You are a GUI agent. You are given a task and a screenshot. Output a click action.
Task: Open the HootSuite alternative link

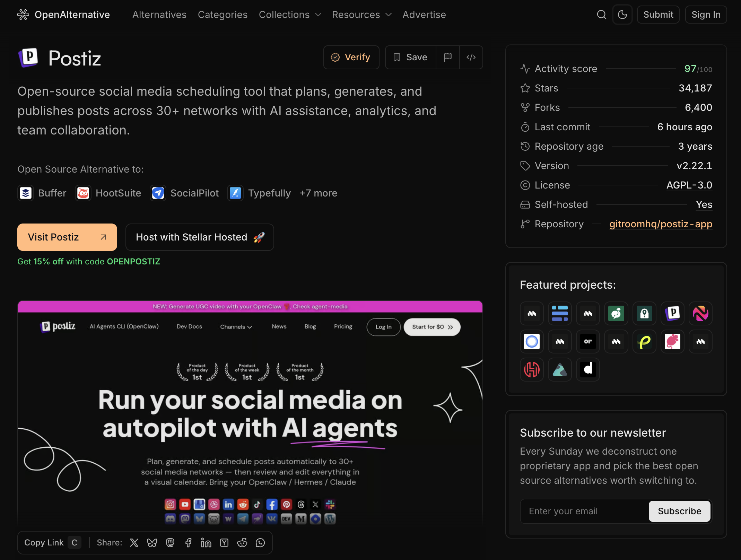[x=108, y=193]
